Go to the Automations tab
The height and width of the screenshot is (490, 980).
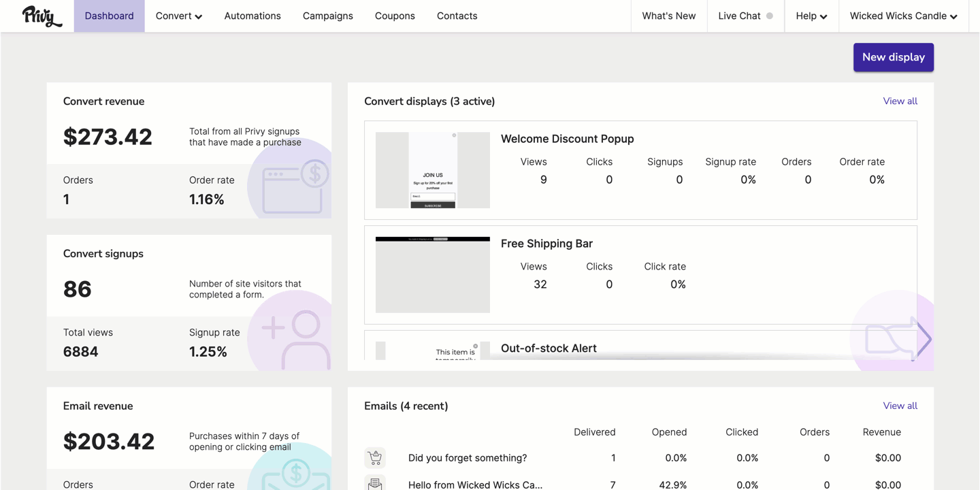point(252,16)
